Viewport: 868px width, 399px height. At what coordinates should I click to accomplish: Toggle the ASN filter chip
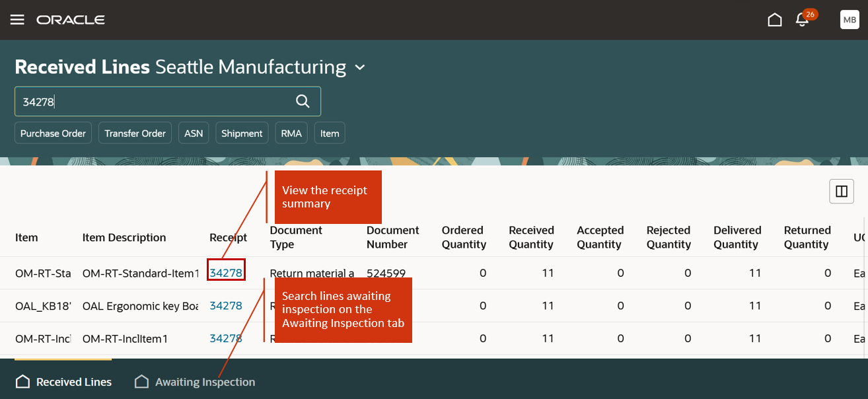[194, 133]
